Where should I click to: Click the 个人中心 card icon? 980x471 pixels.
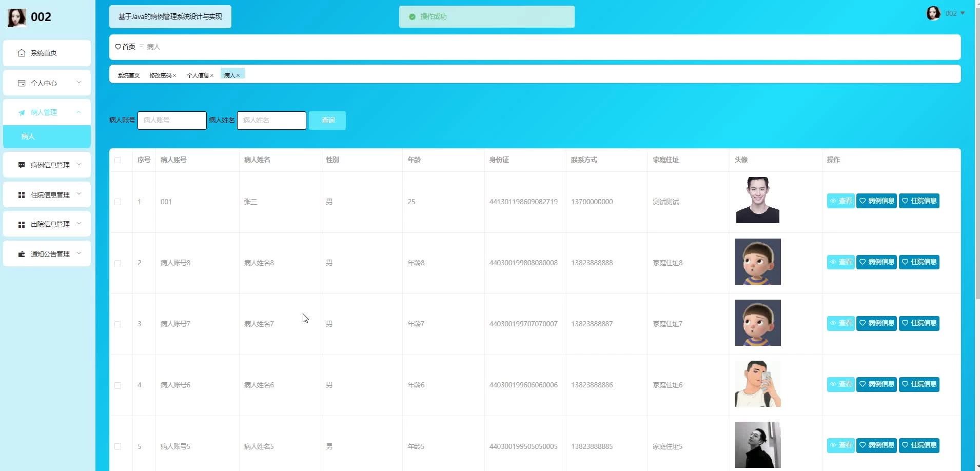tap(21, 83)
